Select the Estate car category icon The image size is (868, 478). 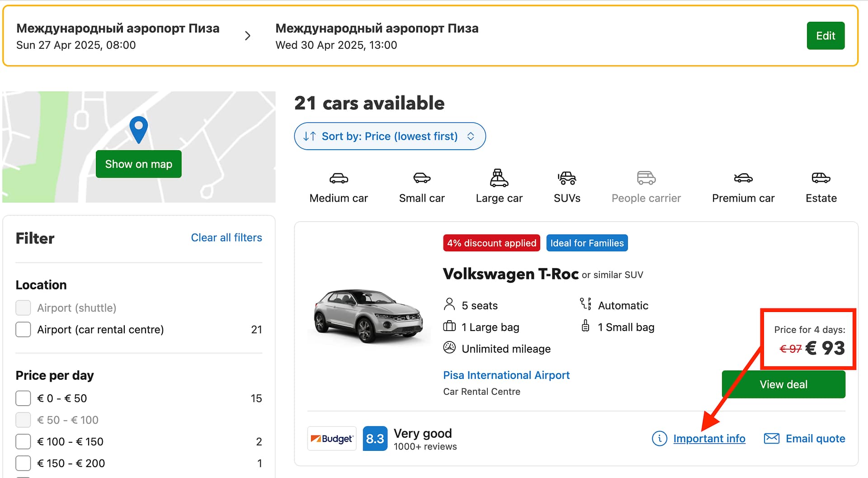pyautogui.click(x=821, y=178)
